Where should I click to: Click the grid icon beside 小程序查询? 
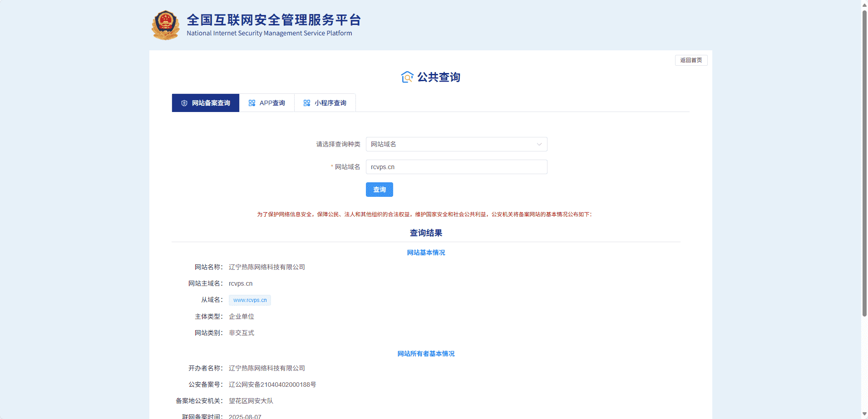coord(307,103)
